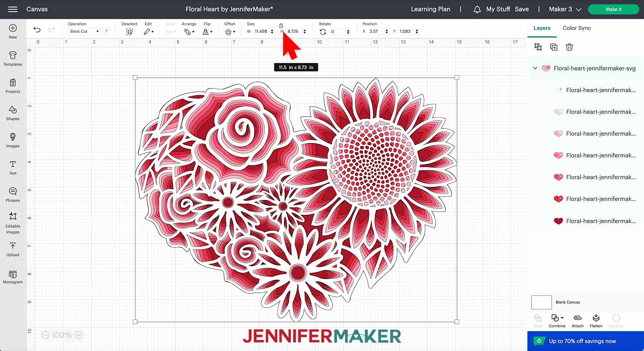Image resolution: width=644 pixels, height=351 pixels.
Task: Open the Monogram tool
Action: (x=13, y=277)
